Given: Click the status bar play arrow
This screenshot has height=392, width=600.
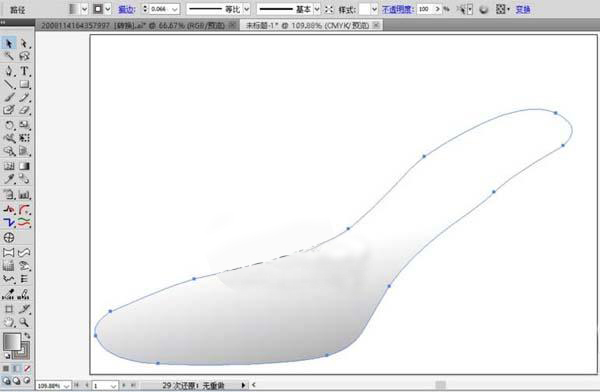Looking at the screenshot, I should click(x=243, y=385).
